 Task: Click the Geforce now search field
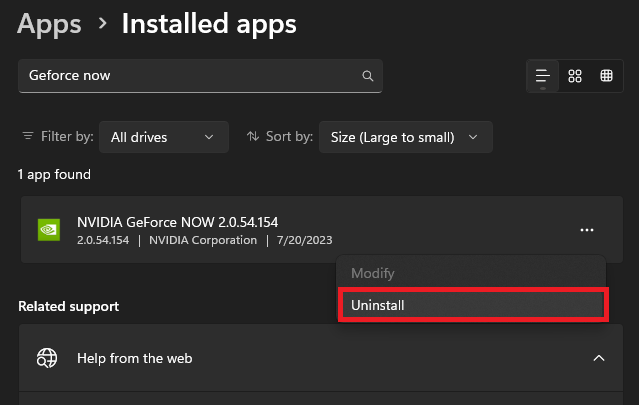pyautogui.click(x=200, y=76)
